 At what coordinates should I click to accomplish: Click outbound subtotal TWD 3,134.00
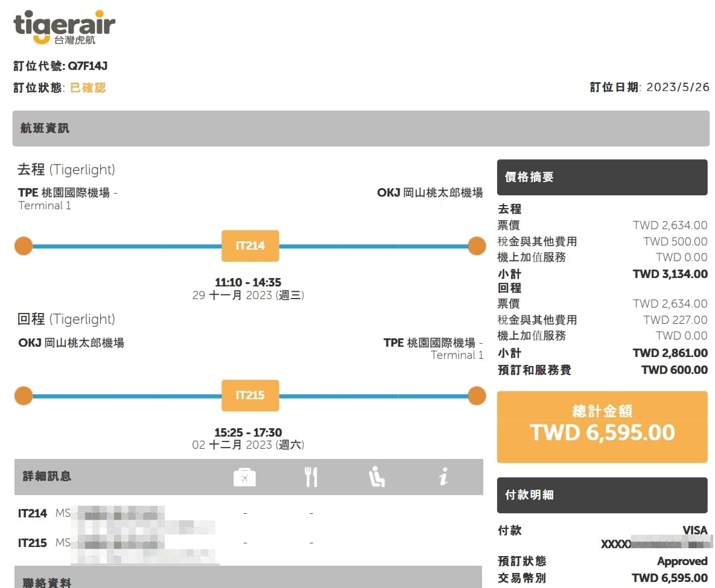pos(670,274)
